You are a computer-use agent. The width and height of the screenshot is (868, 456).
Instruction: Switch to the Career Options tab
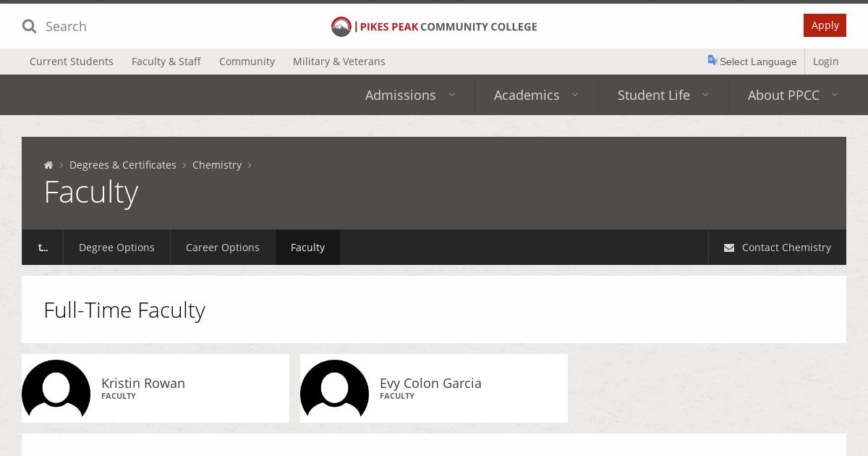(x=223, y=248)
